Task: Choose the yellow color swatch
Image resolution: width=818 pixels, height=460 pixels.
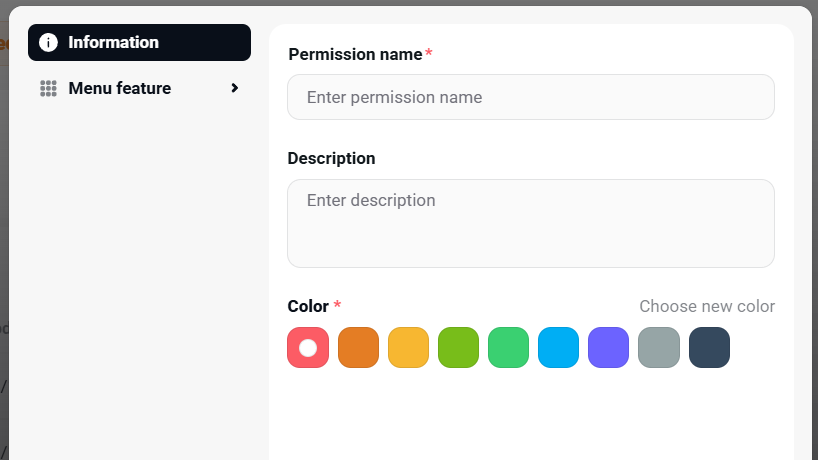Action: click(x=408, y=347)
